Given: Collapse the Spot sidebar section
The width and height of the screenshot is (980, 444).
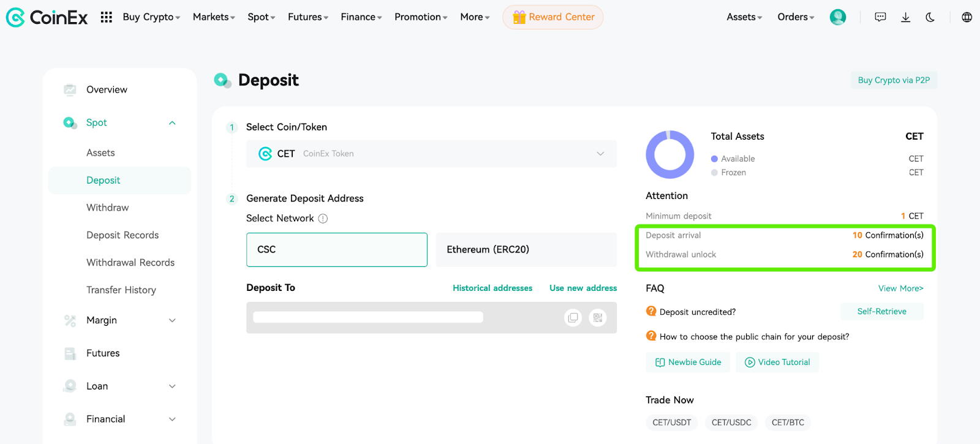Looking at the screenshot, I should (172, 123).
